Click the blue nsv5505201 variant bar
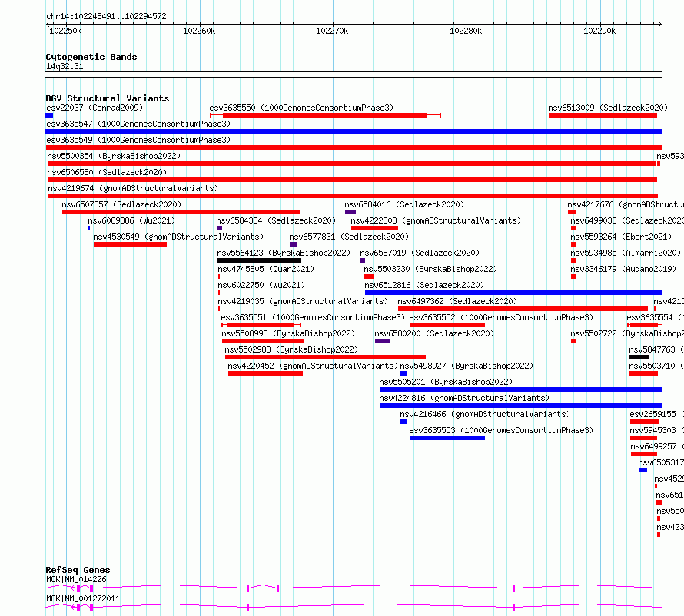 point(521,389)
